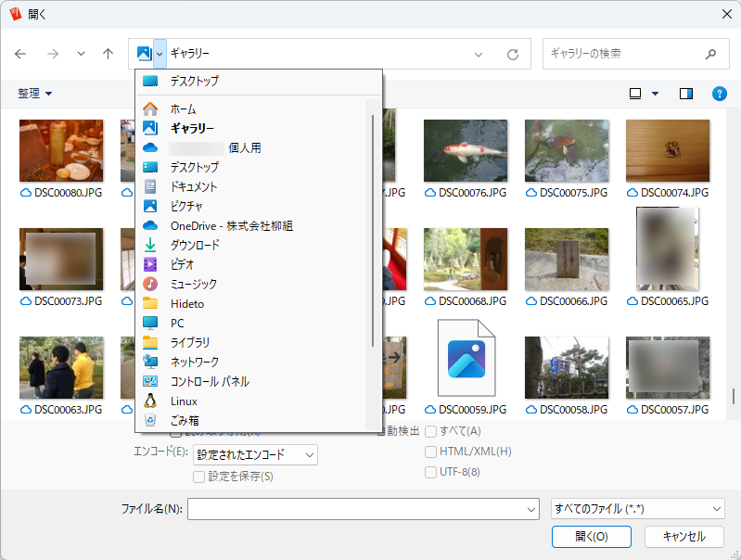Open the 整理 menu
The image size is (741, 560).
[34, 93]
